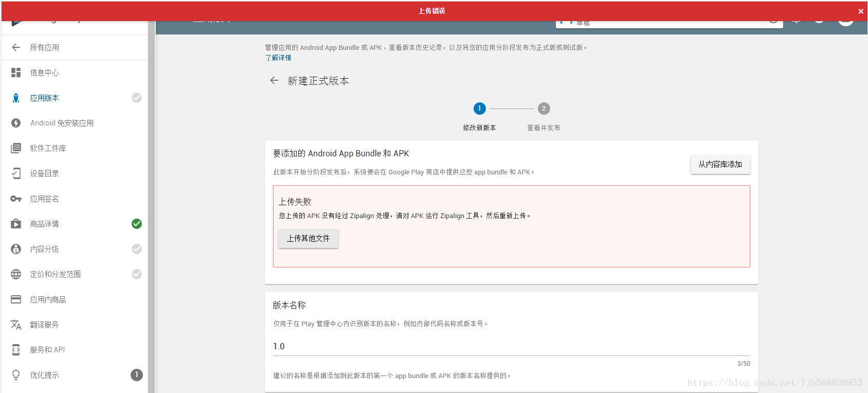This screenshot has width=868, height=393.
Task: Click grey checkmark next to 应用版本
Action: [x=137, y=98]
